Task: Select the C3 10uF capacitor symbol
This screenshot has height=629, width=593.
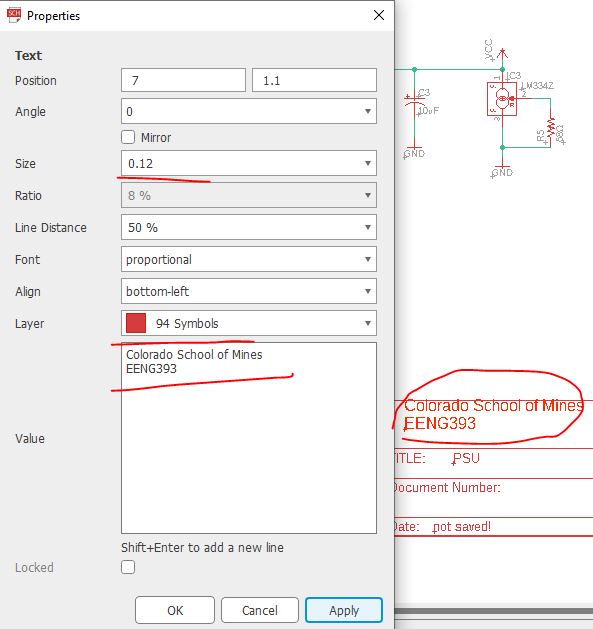Action: pyautogui.click(x=414, y=101)
